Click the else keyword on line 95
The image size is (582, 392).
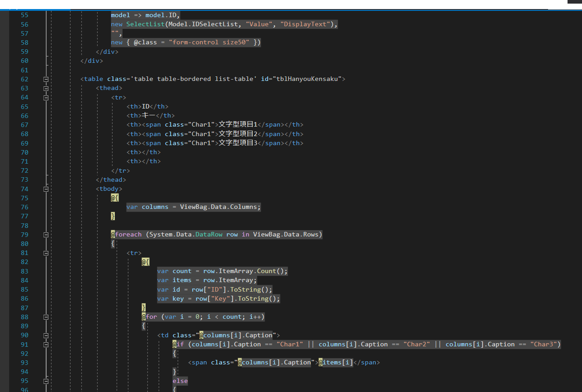(180, 381)
